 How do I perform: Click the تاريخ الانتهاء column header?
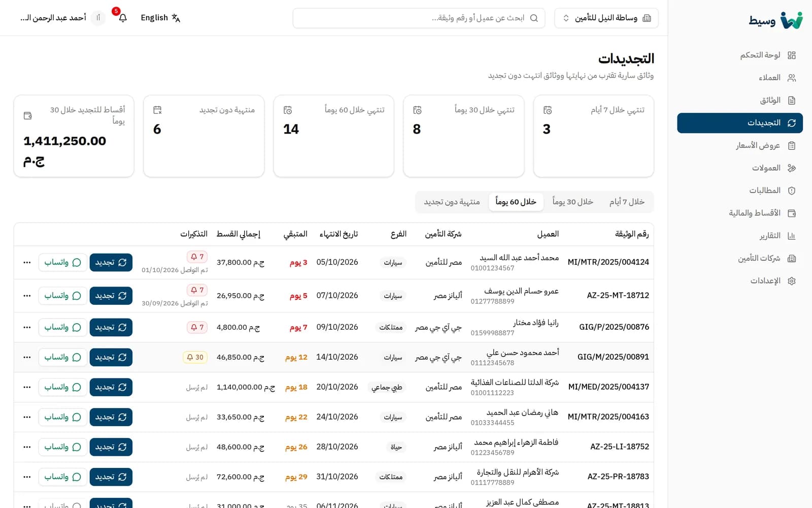(339, 234)
